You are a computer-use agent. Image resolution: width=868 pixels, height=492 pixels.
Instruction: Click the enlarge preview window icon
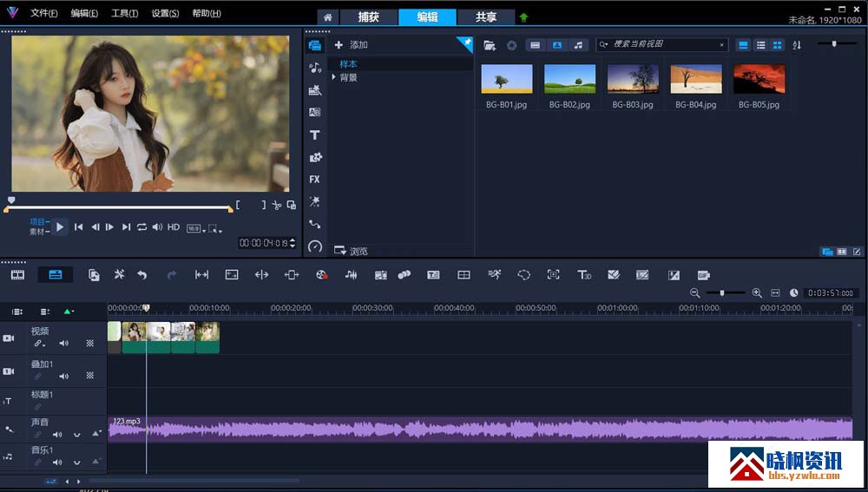pyautogui.click(x=291, y=206)
